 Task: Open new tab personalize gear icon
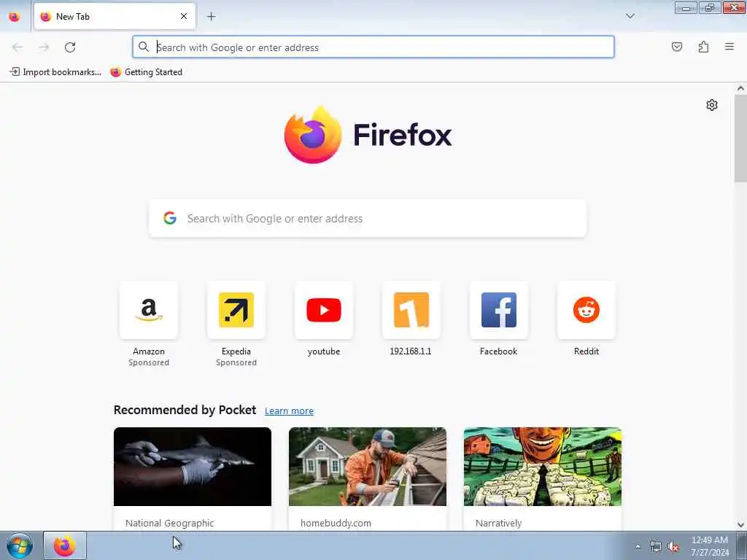coord(712,105)
